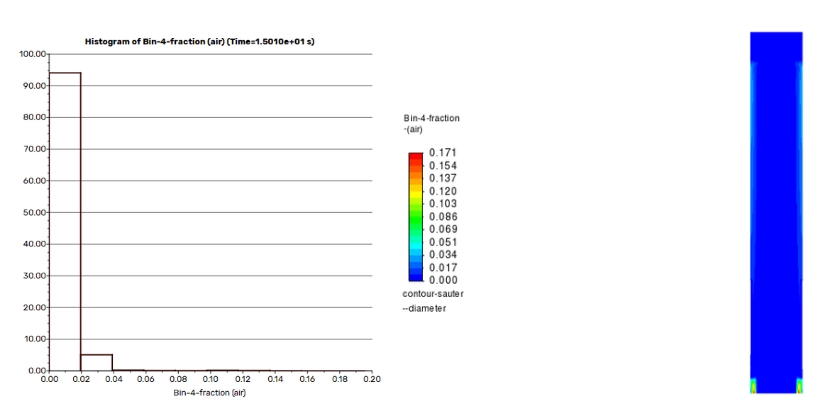Screen dimensions: 827x418
Task: Click x-axis tick label 0.14
Action: click(x=275, y=379)
